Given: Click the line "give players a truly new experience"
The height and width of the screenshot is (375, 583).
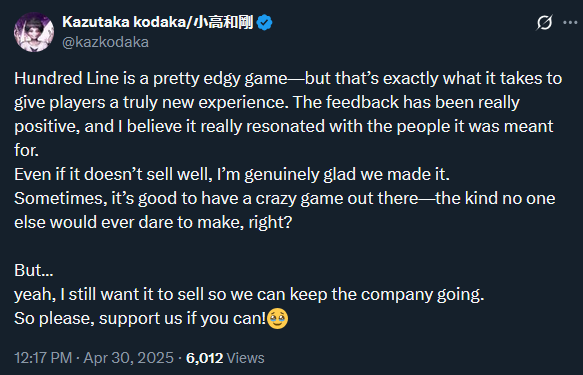Looking at the screenshot, I should pos(267,102).
